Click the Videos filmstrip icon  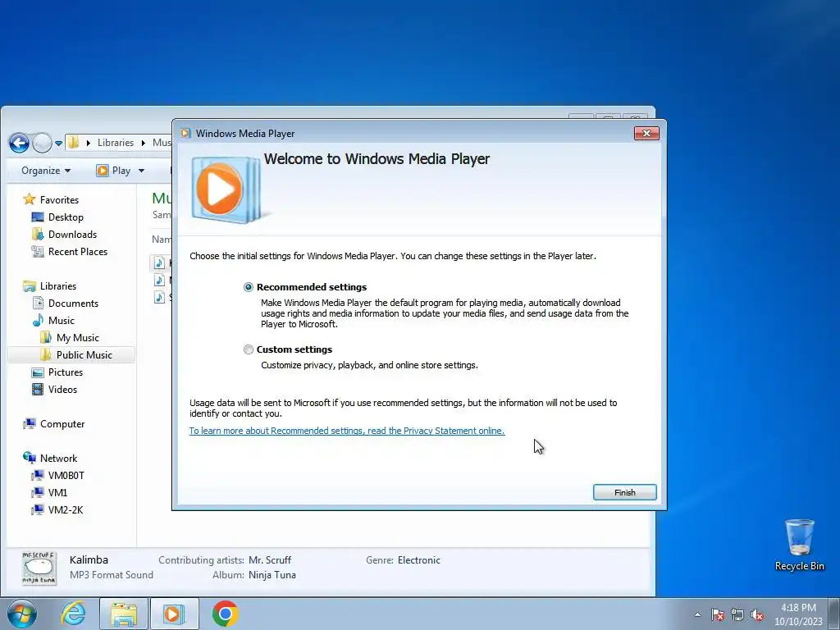[x=38, y=390]
